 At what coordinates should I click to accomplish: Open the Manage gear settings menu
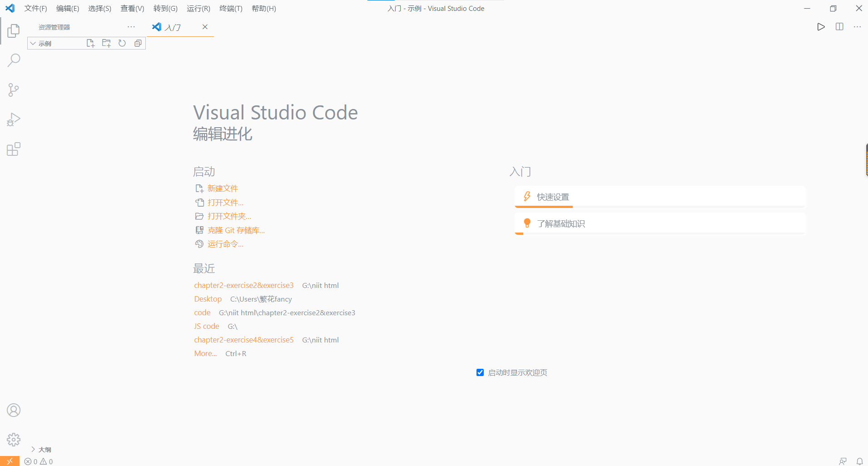coord(14,440)
